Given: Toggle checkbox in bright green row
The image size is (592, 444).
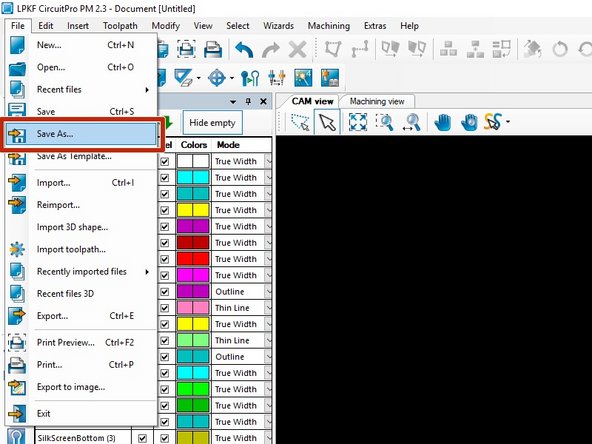Looking at the screenshot, I should (x=165, y=389).
